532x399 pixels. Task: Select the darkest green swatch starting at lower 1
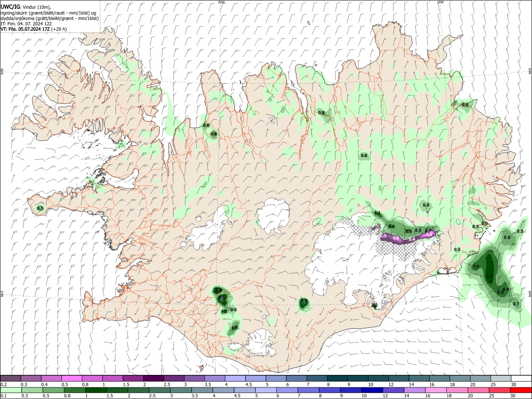[x=96, y=390]
